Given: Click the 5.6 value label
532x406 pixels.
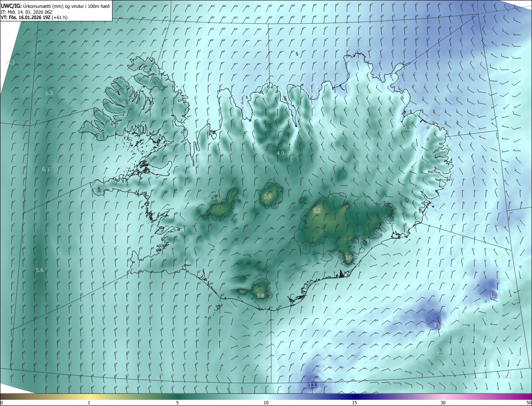Looking at the screenshot, I should (x=39, y=270).
